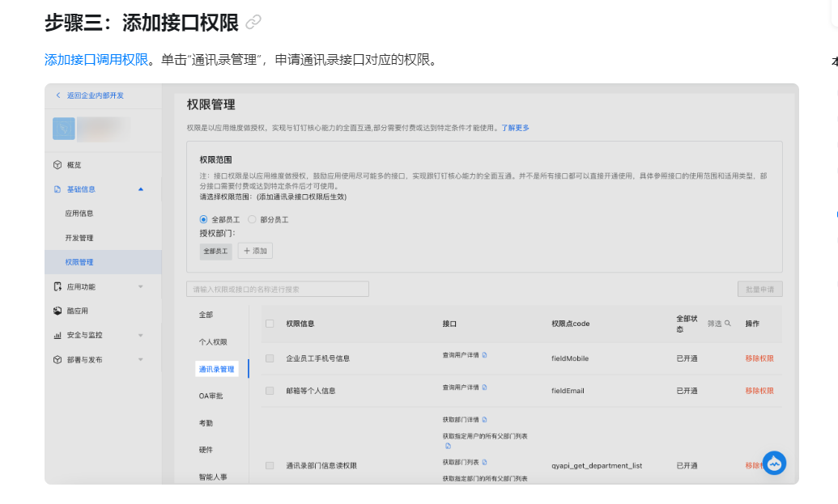Click the 基础信息 document icon
The width and height of the screenshot is (838, 504).
tap(57, 189)
